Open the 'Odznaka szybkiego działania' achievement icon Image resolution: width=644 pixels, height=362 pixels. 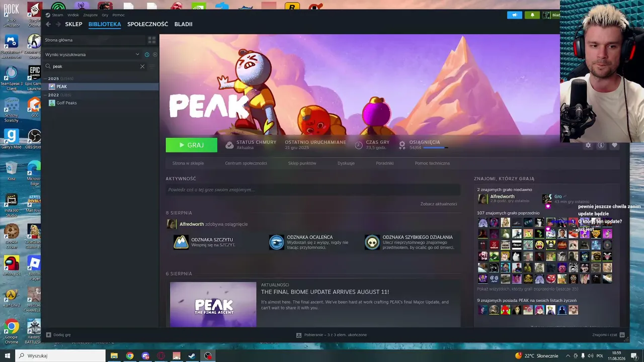click(x=372, y=242)
